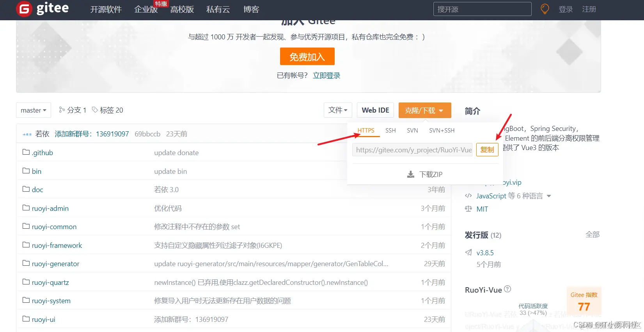Click commit message 优化代码
The height and width of the screenshot is (332, 644).
pyautogui.click(x=168, y=208)
